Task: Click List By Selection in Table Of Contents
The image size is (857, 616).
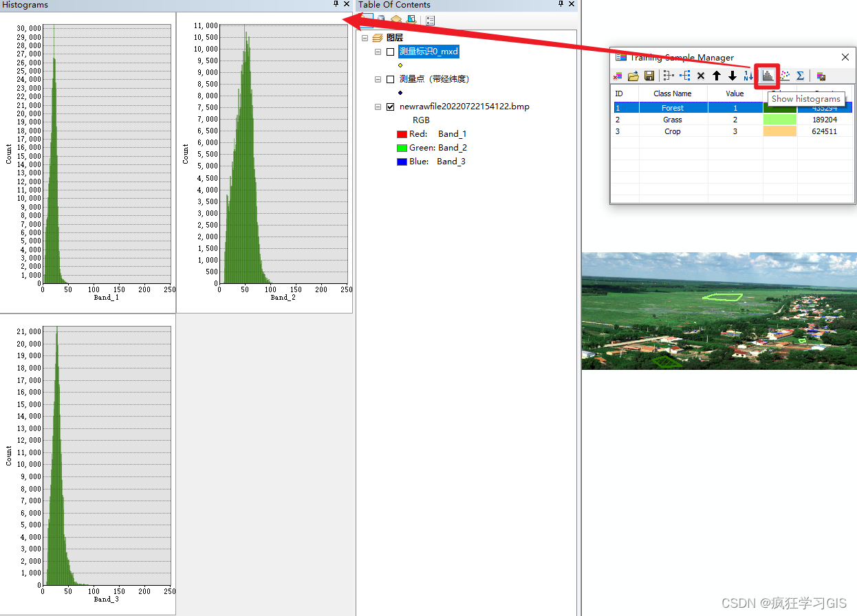Action: pos(411,20)
